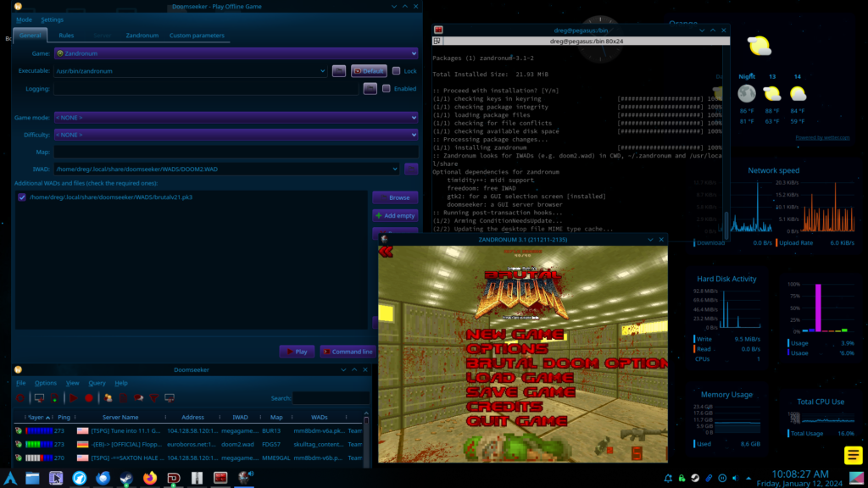Image resolution: width=868 pixels, height=488 pixels.
Task: Click the last monitor icon in Doomseeker toolbar
Action: pos(170,398)
